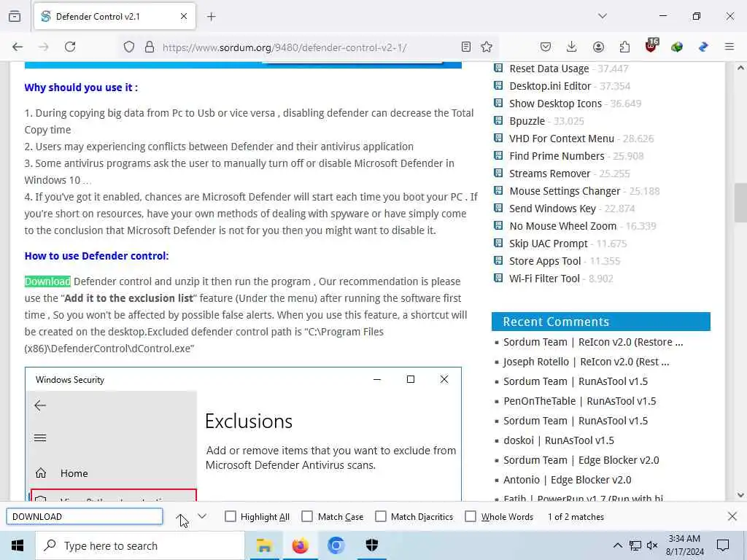Close the Defender Control v2.1 tab
Image resolution: width=747 pixels, height=560 pixels.
[x=184, y=16]
